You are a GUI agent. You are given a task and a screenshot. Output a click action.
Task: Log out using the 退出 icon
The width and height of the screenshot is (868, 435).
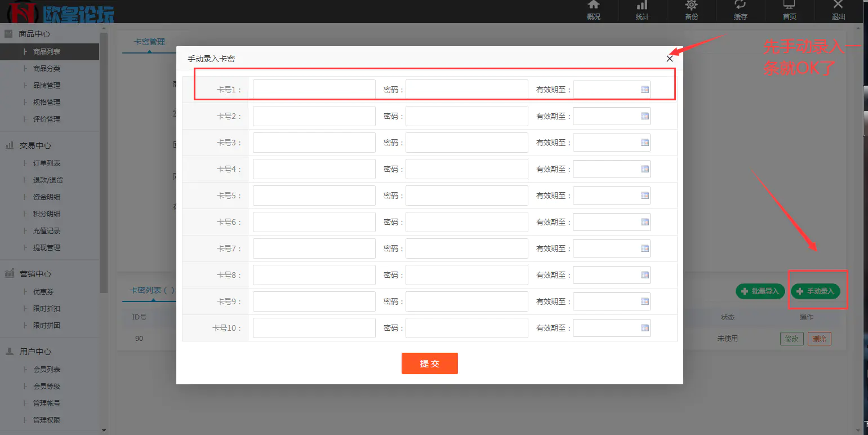coord(838,11)
